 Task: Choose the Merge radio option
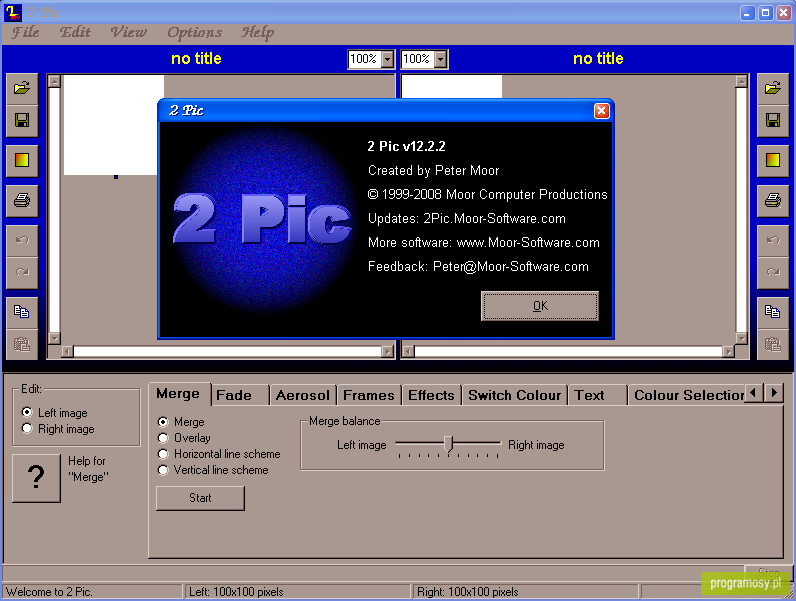coord(163,422)
